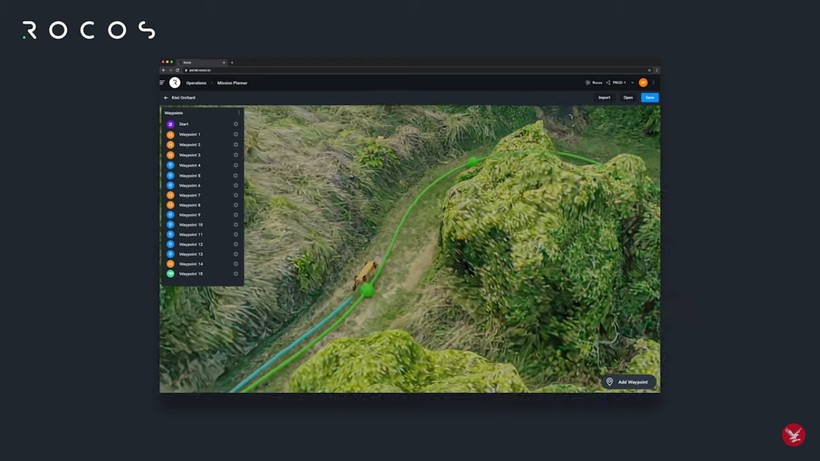This screenshot has width=820, height=461.
Task: Click the green waypoint marker beside the robot
Action: click(367, 290)
